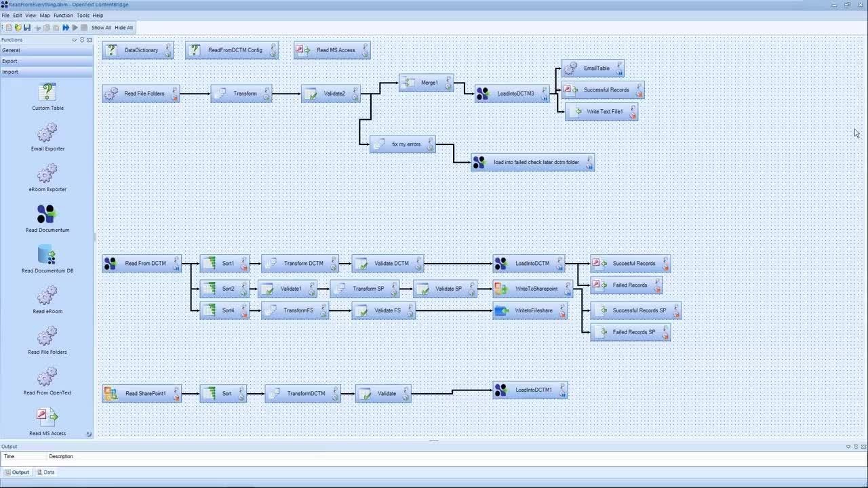Click the Stop toolbar icon
The width and height of the screenshot is (868, 488).
click(x=84, y=28)
